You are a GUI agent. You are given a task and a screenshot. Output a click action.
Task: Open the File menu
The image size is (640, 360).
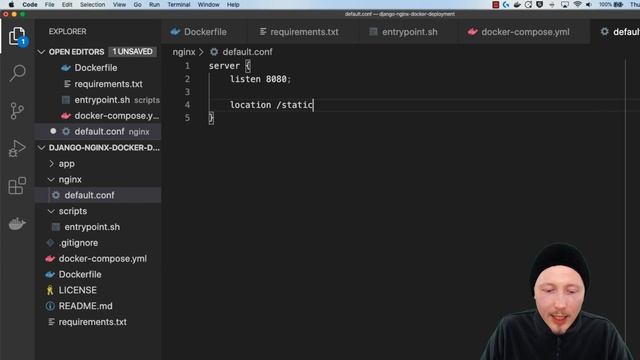tap(49, 4)
